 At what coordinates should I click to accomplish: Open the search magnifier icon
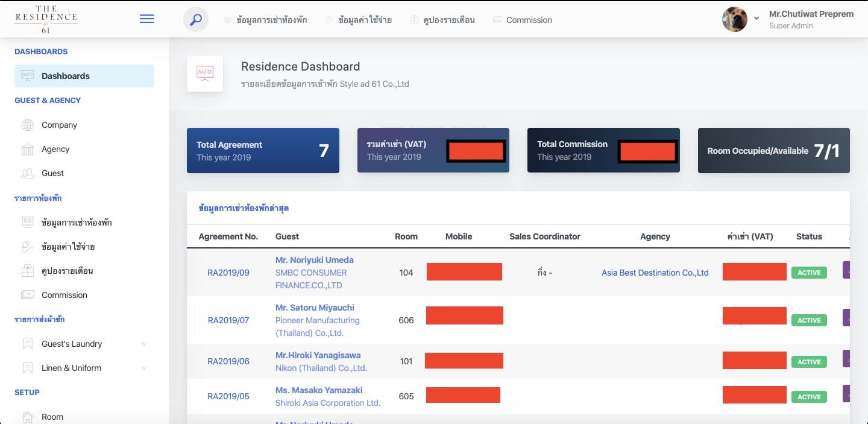196,20
